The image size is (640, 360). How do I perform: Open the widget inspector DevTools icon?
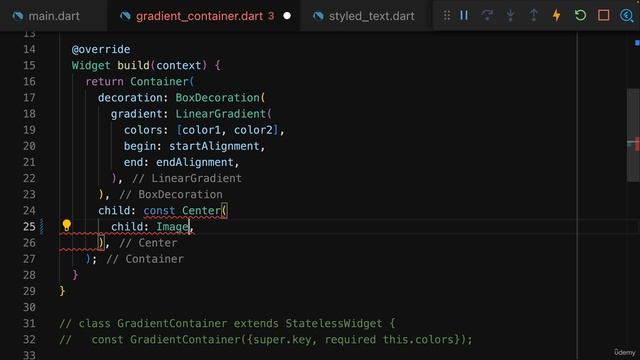pyautogui.click(x=627, y=16)
